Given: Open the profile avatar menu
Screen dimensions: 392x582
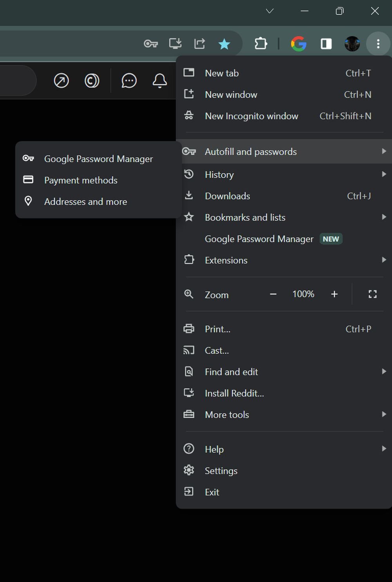Looking at the screenshot, I should (352, 44).
